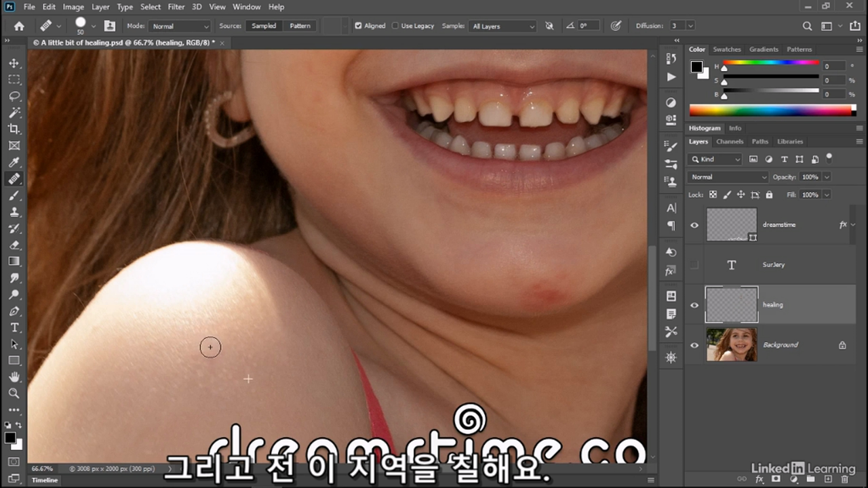The width and height of the screenshot is (868, 488).
Task: Select the Healing Brush tool
Action: (14, 179)
